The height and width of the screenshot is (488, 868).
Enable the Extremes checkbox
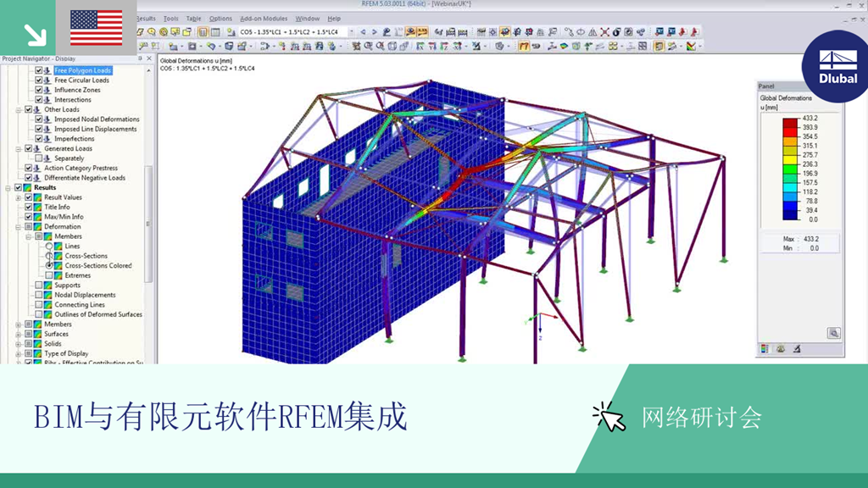(49, 275)
